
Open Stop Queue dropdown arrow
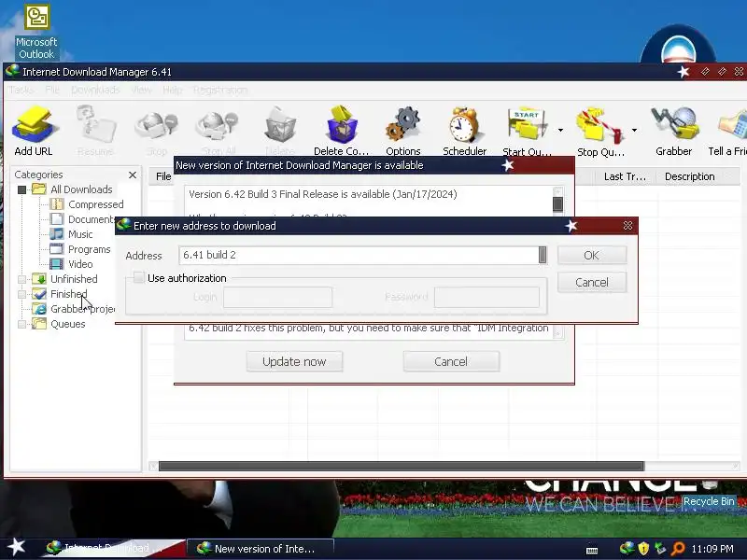(635, 130)
